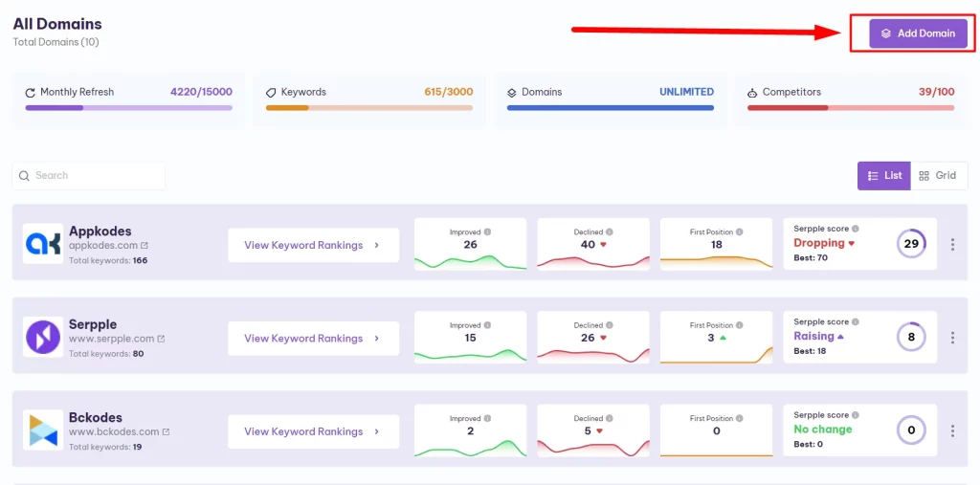Click the Keywords usage progress bar
This screenshot has height=485, width=980.
(x=369, y=107)
